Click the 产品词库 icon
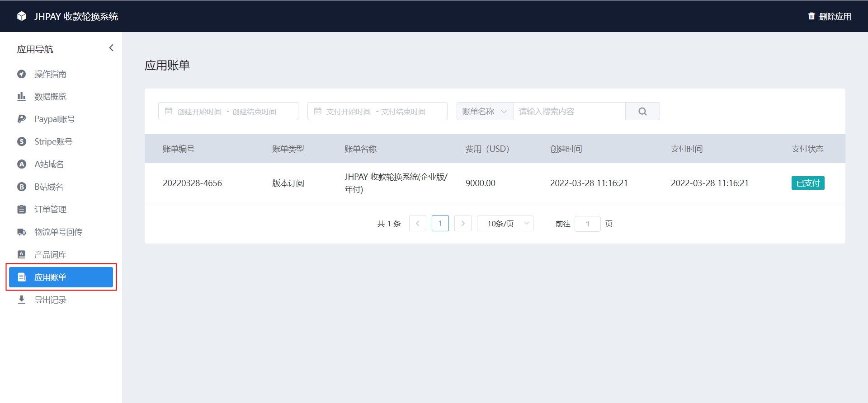Viewport: 868px width, 403px height. (22, 255)
